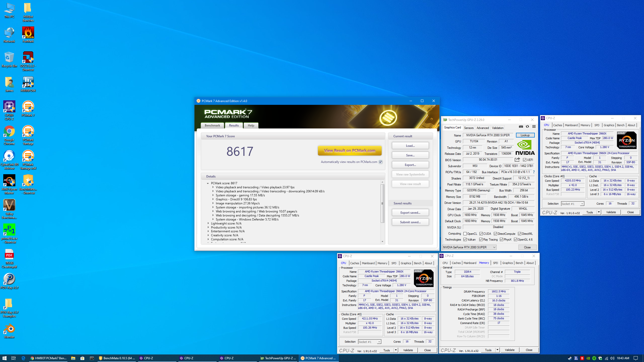Toggle automatically view results on PCMark.com
644x362 pixels.
coord(381,162)
